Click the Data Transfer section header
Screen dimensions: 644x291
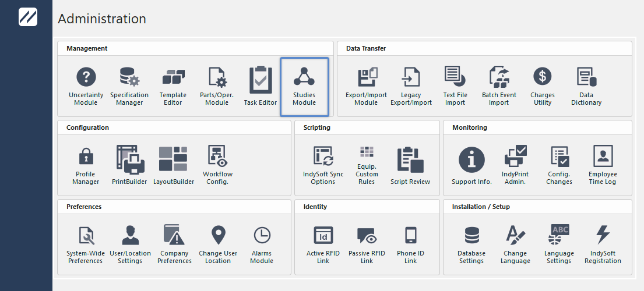366,48
